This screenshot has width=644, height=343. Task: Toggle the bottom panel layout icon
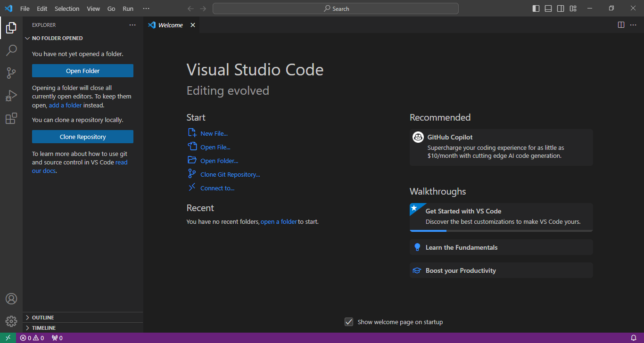tap(548, 8)
